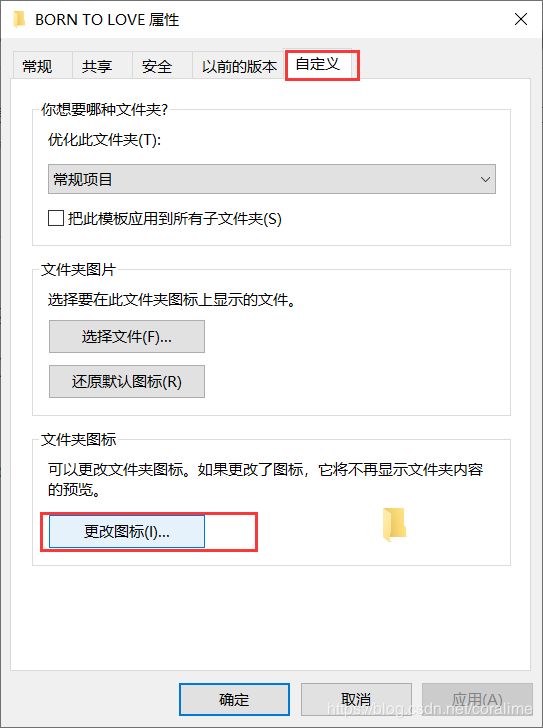The height and width of the screenshot is (728, 543).
Task: Switch to the 常规 tab
Action: (x=37, y=66)
